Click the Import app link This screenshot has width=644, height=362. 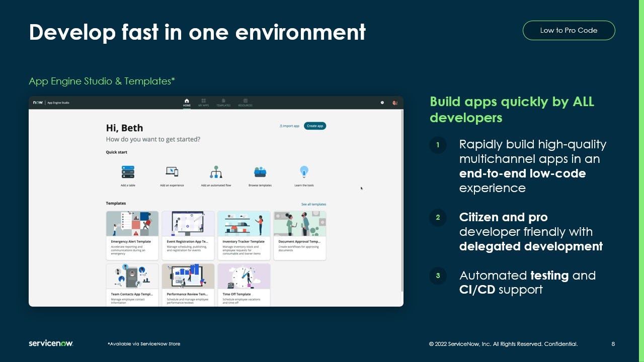289,126
